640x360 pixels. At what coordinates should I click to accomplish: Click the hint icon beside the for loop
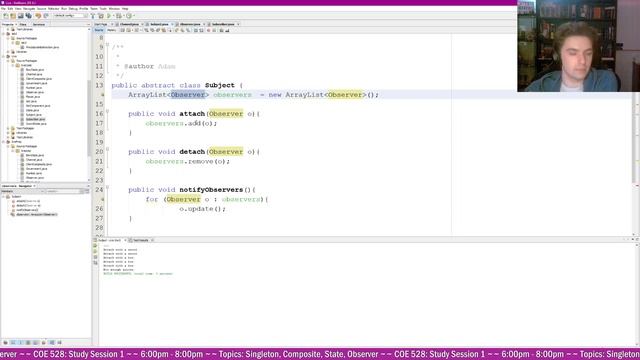pos(102,199)
